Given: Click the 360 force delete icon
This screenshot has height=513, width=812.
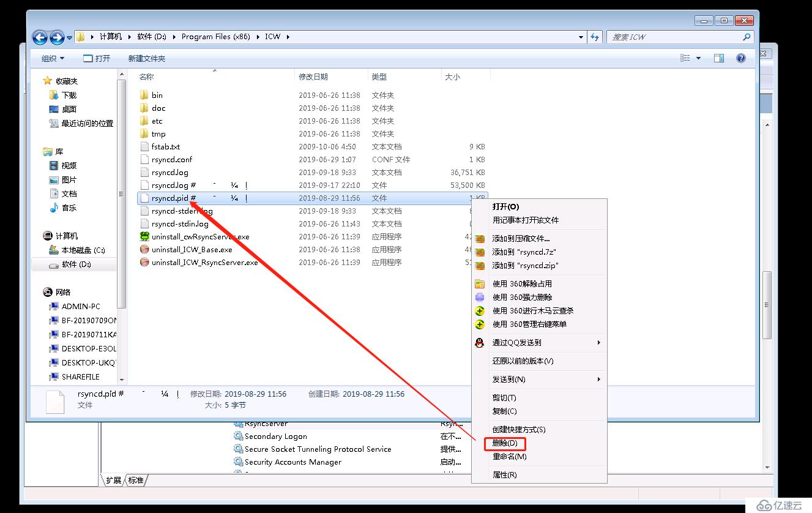Looking at the screenshot, I should click(480, 297).
